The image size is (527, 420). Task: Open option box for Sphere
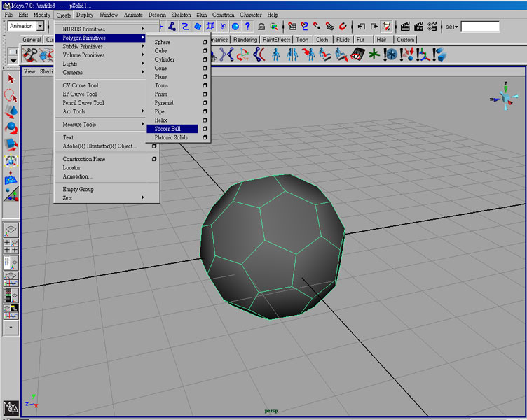point(205,42)
